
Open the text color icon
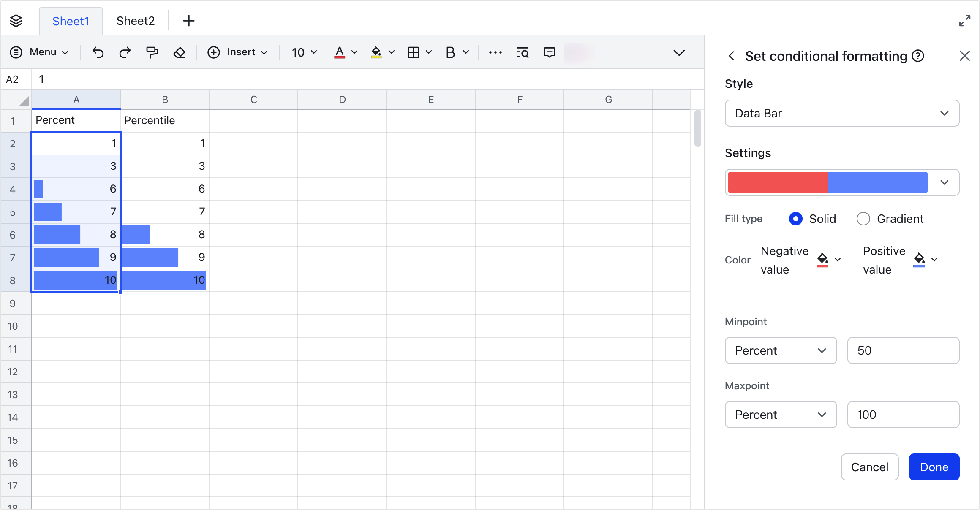point(340,52)
